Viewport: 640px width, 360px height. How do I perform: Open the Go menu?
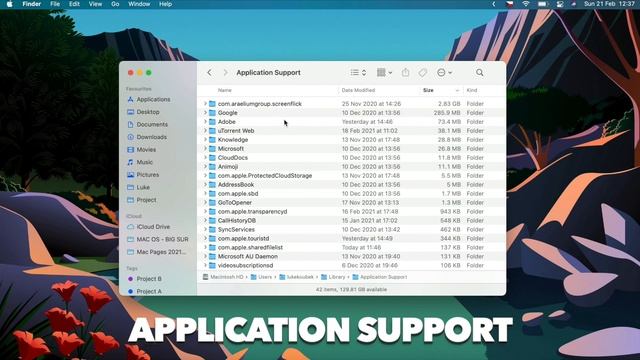point(115,4)
